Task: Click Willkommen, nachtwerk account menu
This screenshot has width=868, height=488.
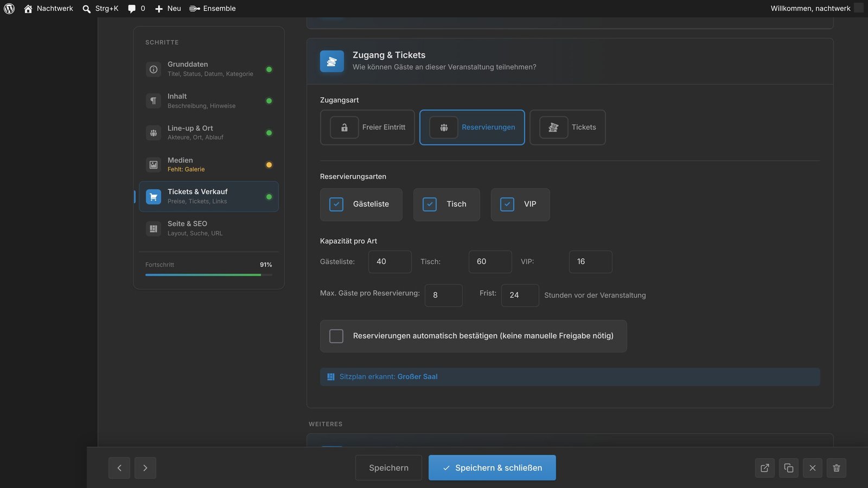Action: pyautogui.click(x=816, y=9)
